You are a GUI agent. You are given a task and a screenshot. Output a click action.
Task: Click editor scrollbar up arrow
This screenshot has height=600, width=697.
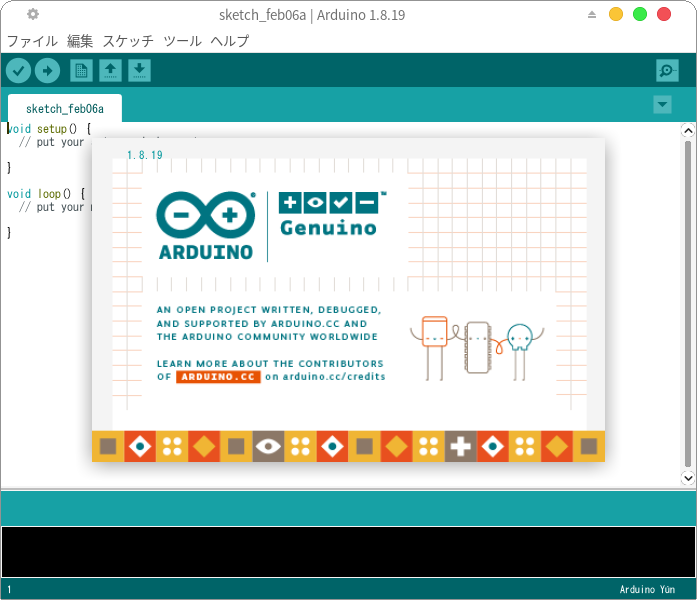click(x=687, y=130)
